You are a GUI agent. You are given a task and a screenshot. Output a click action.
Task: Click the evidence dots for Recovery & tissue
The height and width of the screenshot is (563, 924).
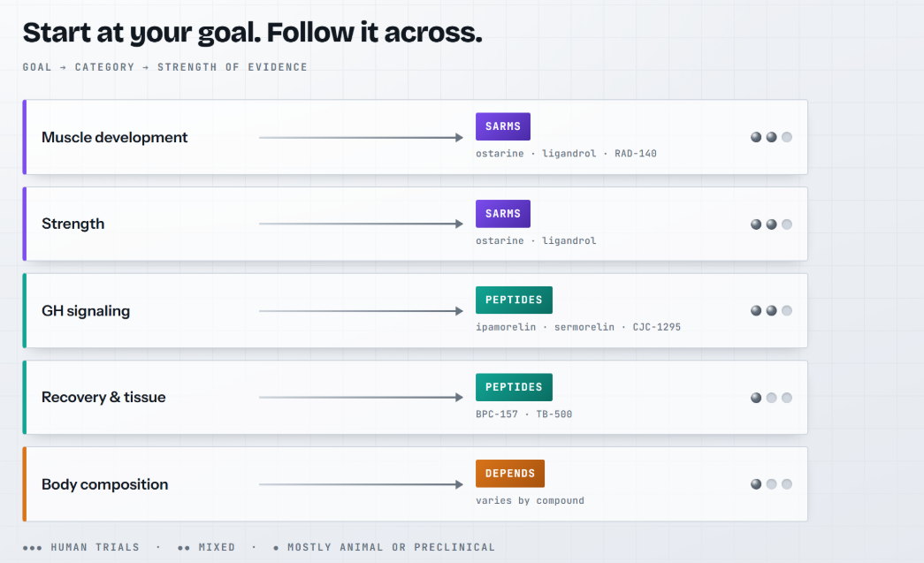(771, 398)
